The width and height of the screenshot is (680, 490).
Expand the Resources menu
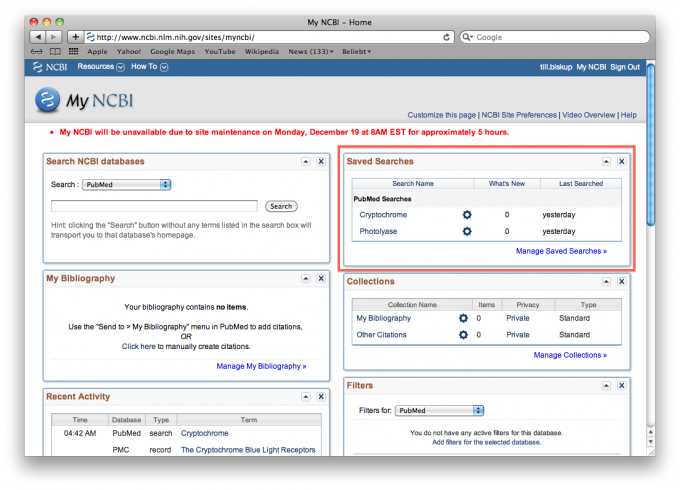point(101,67)
